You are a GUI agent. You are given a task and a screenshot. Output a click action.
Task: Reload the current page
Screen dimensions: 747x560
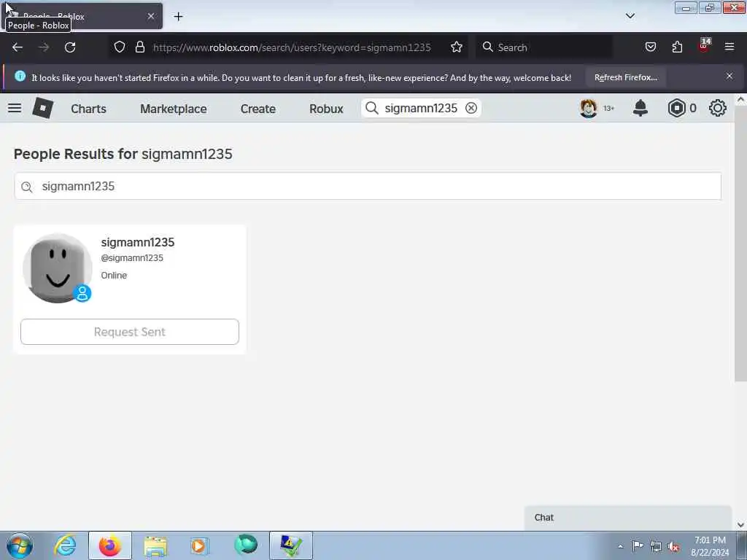click(70, 47)
